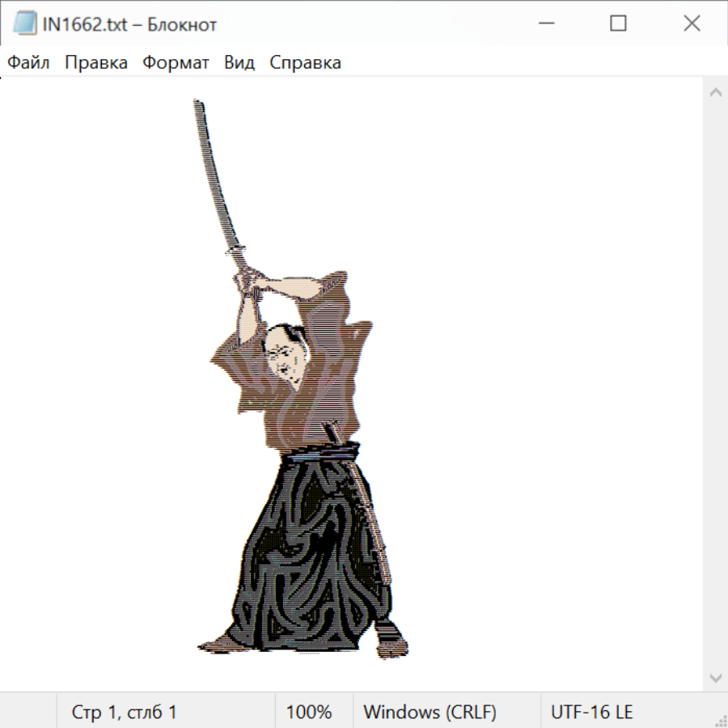Click the 100% zoom indicator in the status bar
This screenshot has width=728, height=728.
click(309, 713)
